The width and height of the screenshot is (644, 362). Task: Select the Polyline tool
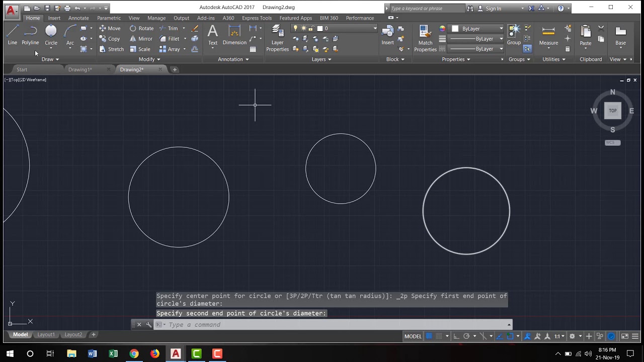point(30,35)
